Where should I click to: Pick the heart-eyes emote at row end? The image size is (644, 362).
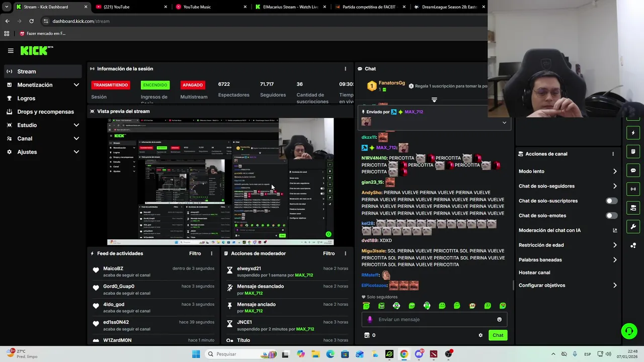[x=502, y=306]
